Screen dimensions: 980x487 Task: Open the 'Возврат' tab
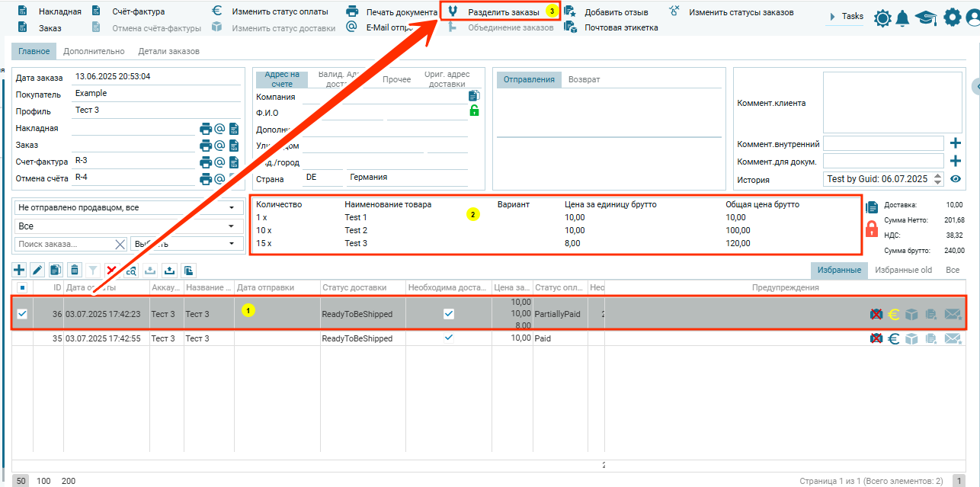[x=584, y=79]
